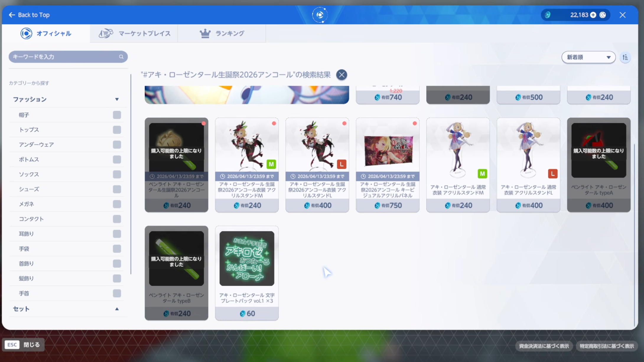Image resolution: width=644 pixels, height=362 pixels.
Task: Check the 帽子 category checkbox
Action: coord(117,115)
